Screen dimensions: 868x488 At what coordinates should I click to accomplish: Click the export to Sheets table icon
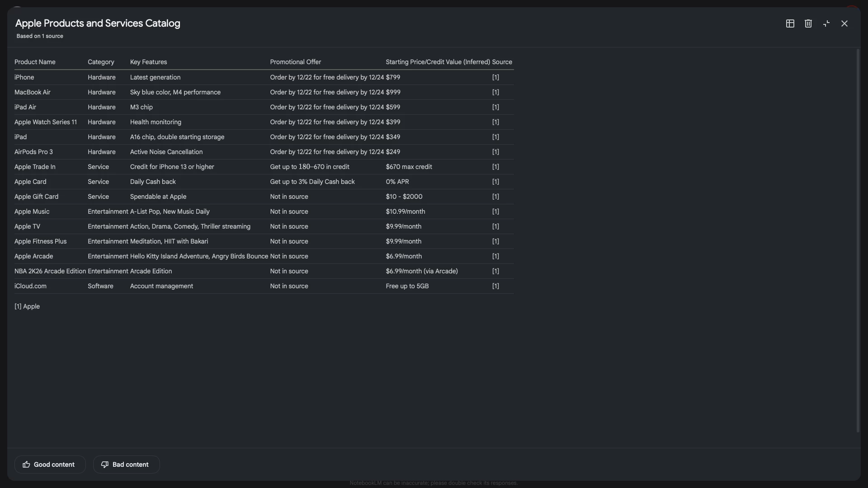pyautogui.click(x=790, y=23)
